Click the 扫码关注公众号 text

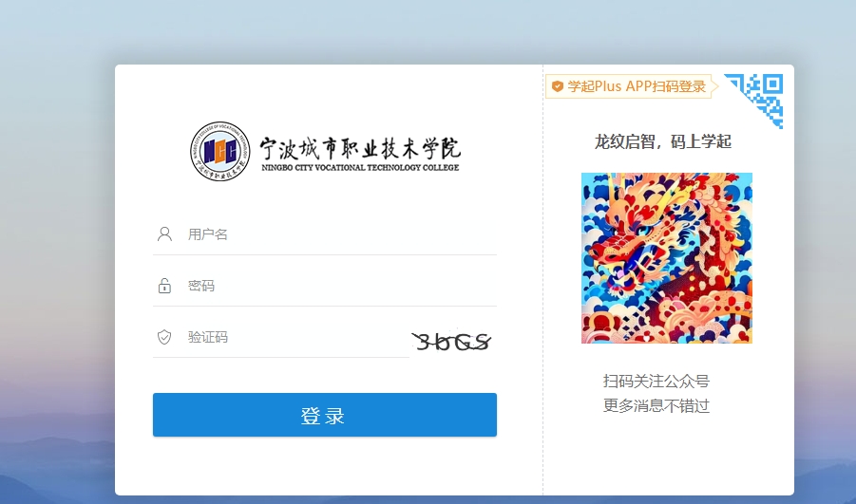(656, 381)
